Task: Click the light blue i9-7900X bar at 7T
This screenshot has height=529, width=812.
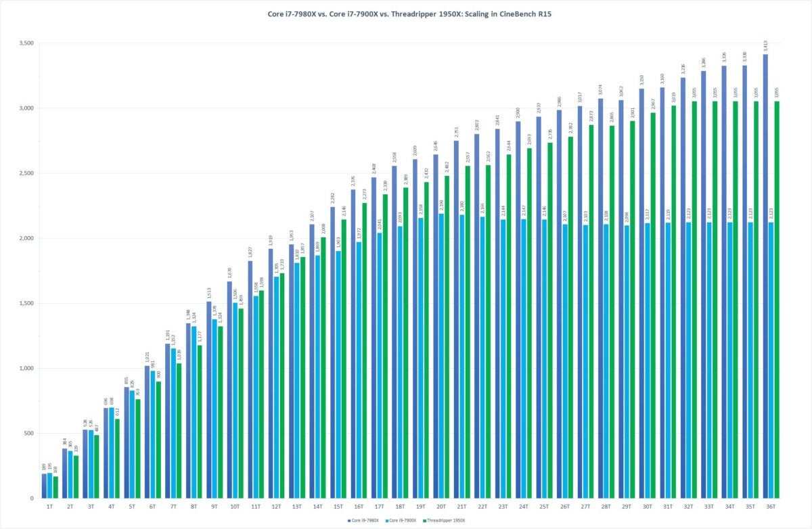Action: 173,423
